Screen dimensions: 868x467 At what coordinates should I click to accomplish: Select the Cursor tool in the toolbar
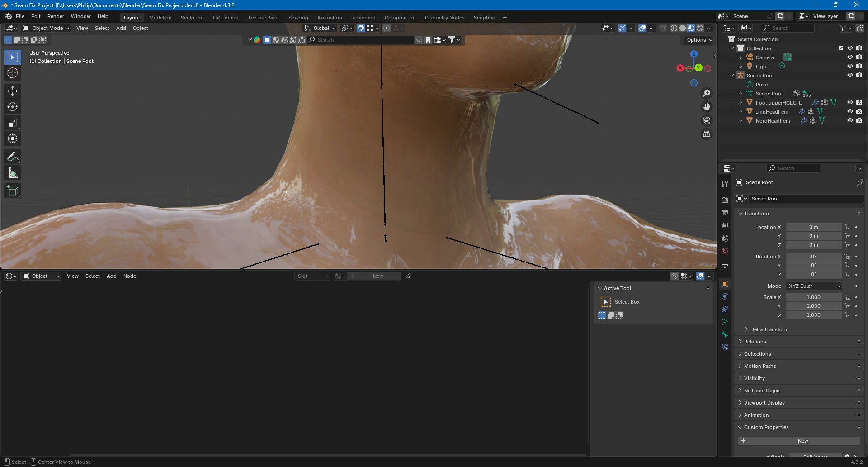tap(13, 73)
